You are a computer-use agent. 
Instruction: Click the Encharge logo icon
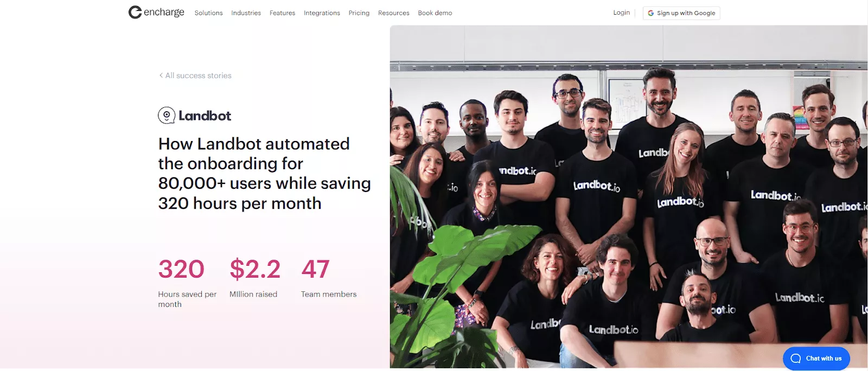coord(135,12)
